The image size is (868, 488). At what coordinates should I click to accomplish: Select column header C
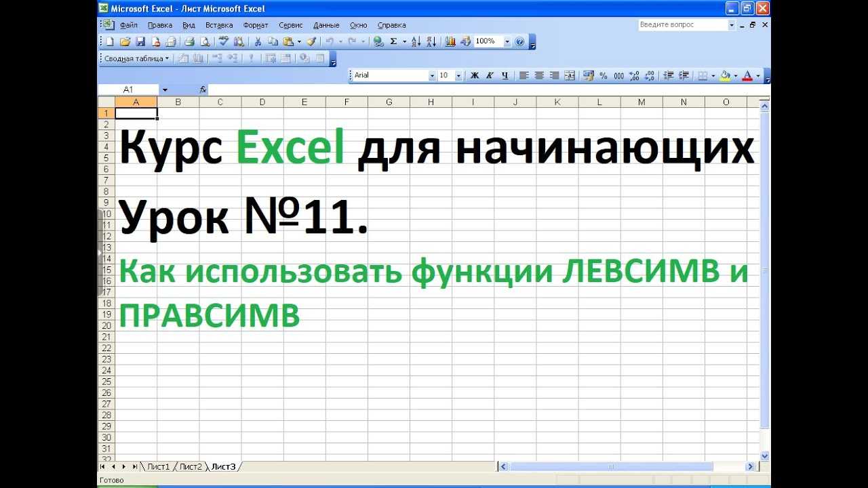(220, 102)
